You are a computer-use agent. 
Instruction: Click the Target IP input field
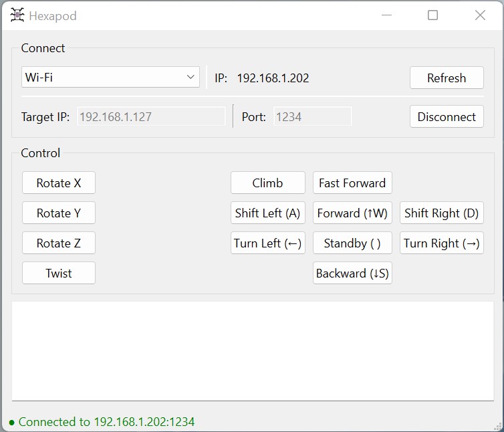click(152, 117)
